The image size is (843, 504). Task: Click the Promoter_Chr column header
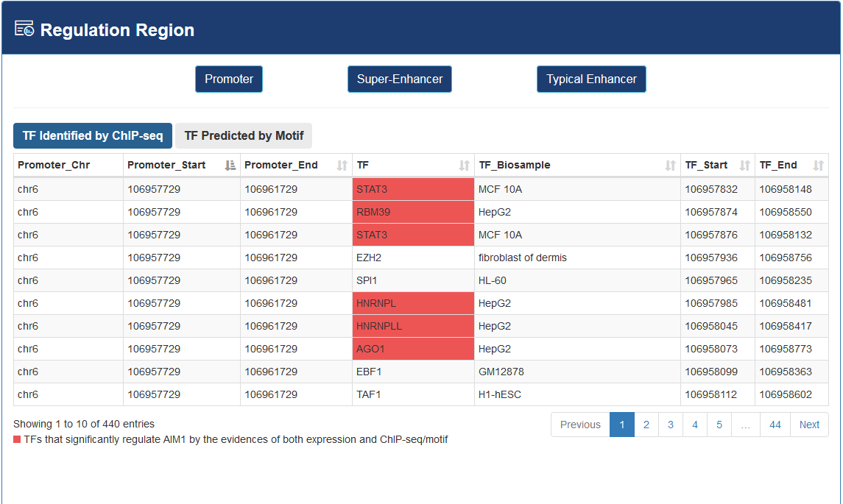(68, 165)
